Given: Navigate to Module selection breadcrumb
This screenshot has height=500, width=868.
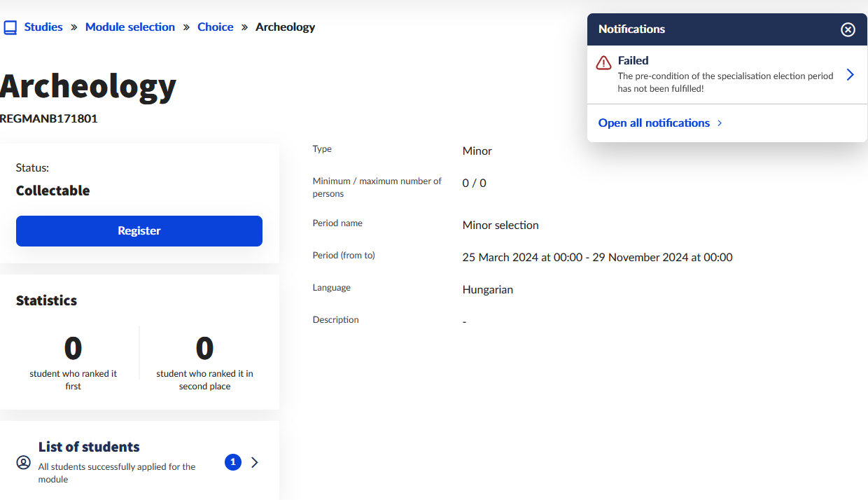Looking at the screenshot, I should 130,27.
